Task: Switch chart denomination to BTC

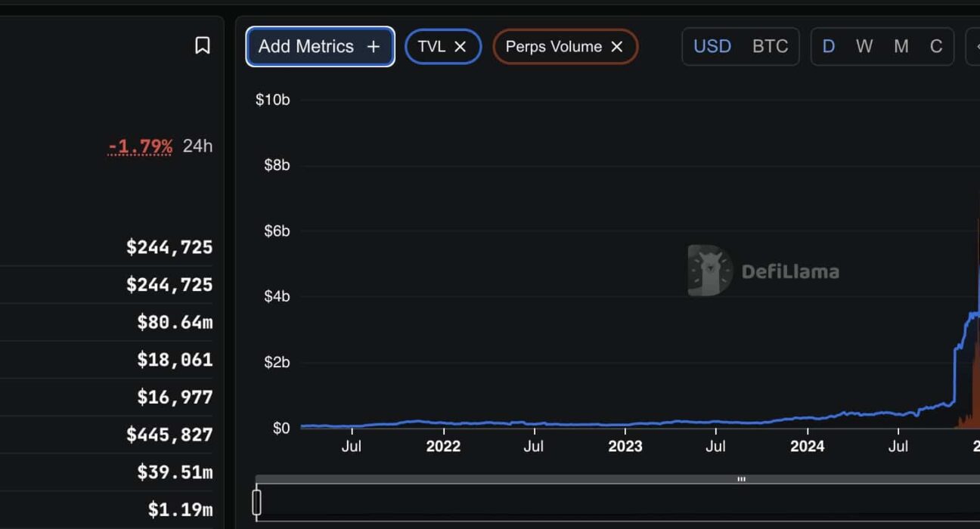Action: point(770,47)
